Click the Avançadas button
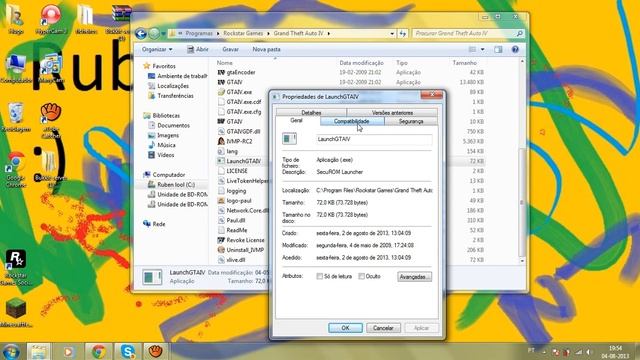Viewport: 640px width, 360px height. 414,277
